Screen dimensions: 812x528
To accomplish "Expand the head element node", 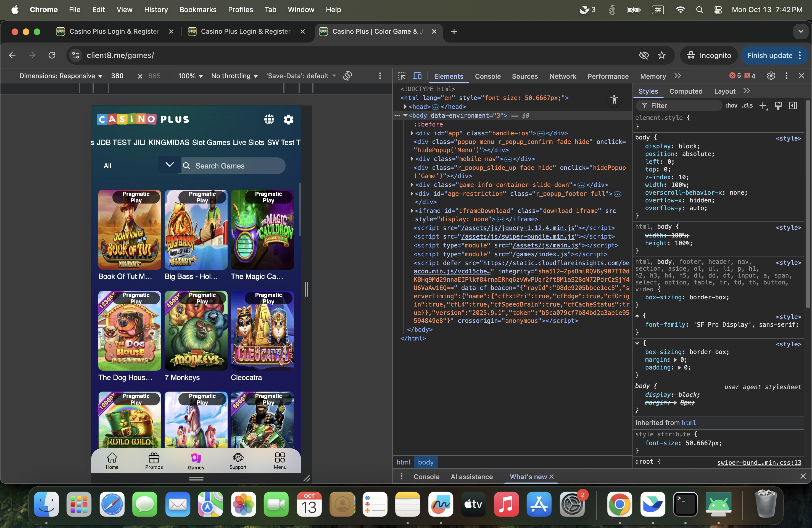I will pos(405,107).
